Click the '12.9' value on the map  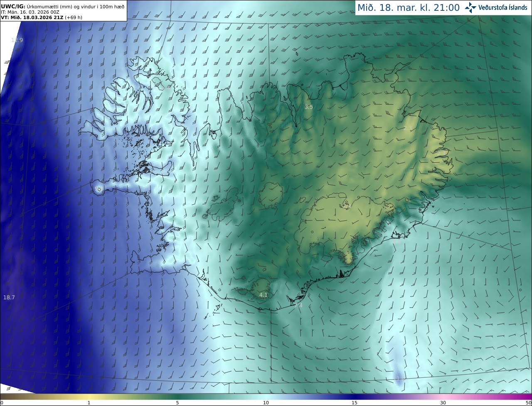pos(17,40)
